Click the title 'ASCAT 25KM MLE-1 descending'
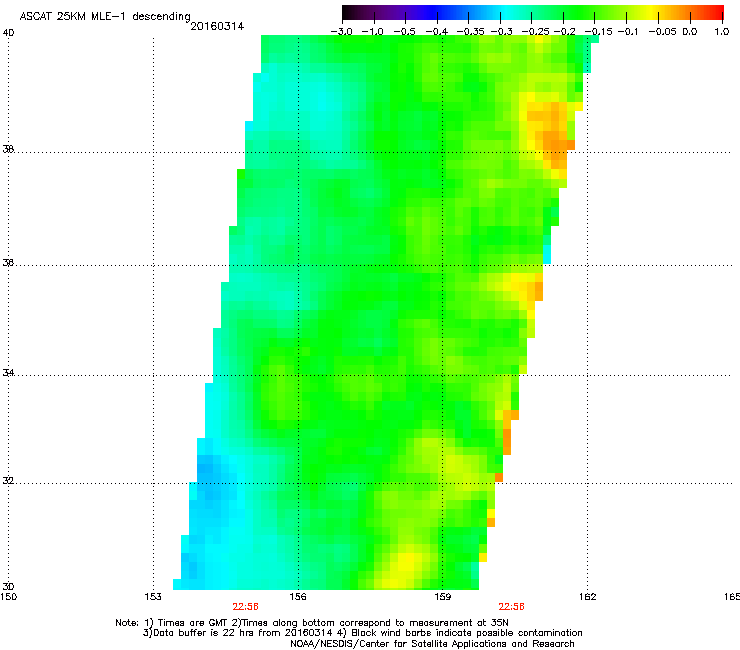The height and width of the screenshot is (650, 740). (x=105, y=16)
